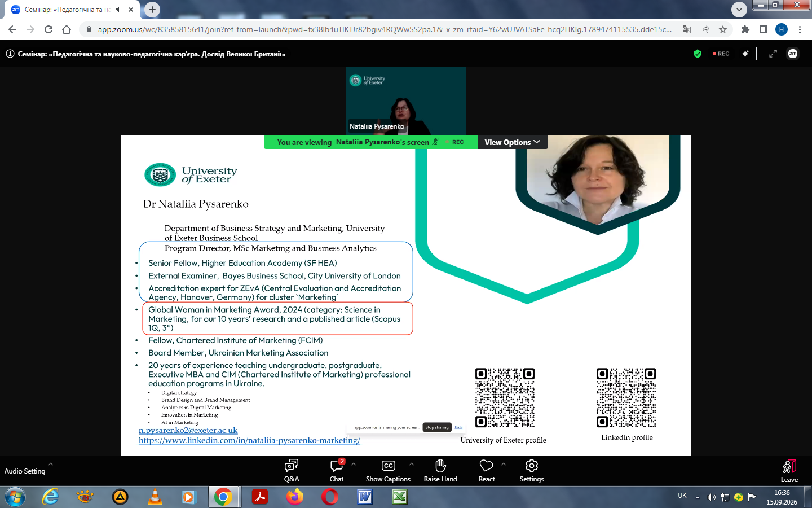The image size is (812, 508).
Task: Click Nataliia Pysarenko's video thumbnail
Action: click(405, 101)
